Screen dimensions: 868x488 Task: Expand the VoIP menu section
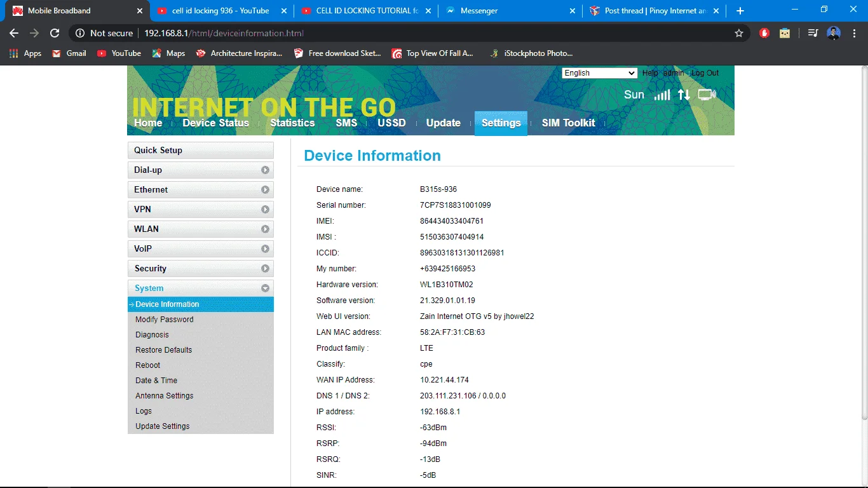201,249
